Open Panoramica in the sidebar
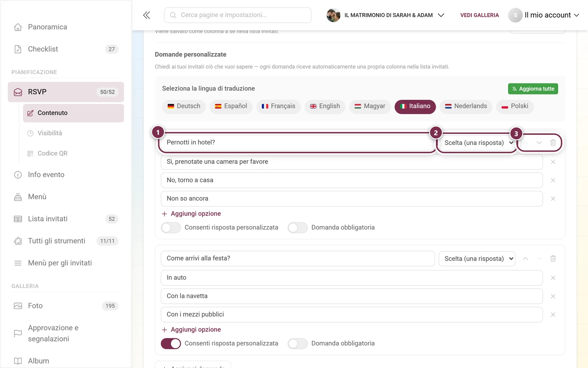The height and width of the screenshot is (368, 588). [x=66, y=27]
